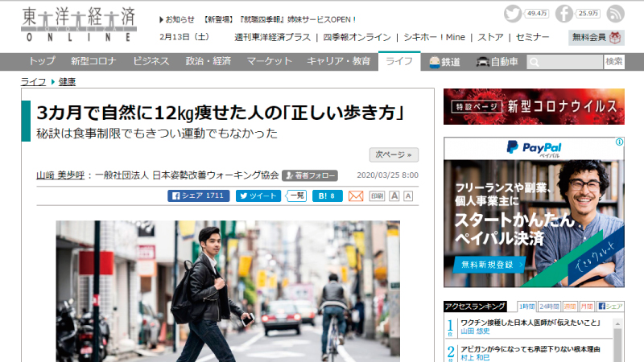This screenshot has height=362, width=644.
Task: Open the Facebook icon in header
Action: (x=564, y=14)
